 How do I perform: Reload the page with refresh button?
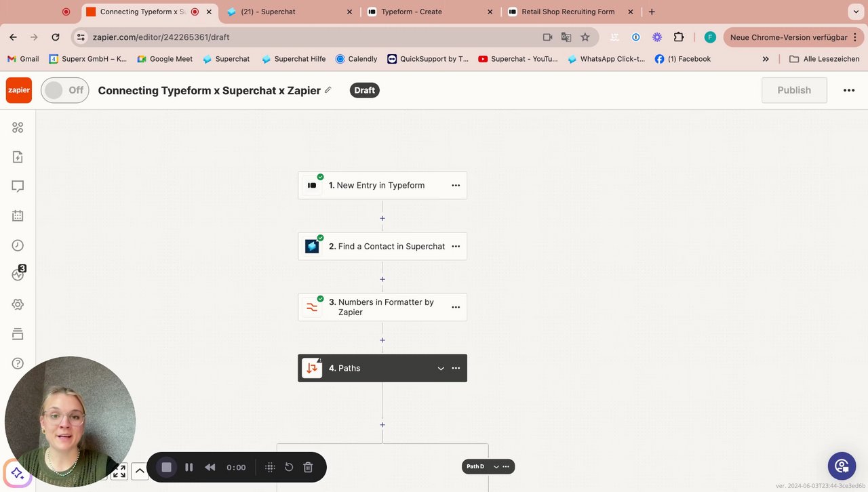click(56, 37)
